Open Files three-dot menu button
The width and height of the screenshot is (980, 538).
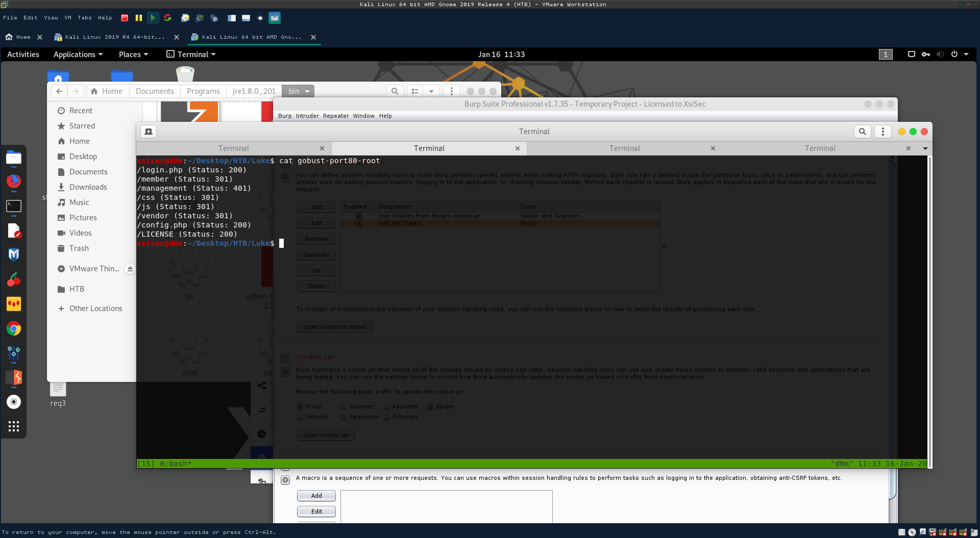click(x=451, y=91)
